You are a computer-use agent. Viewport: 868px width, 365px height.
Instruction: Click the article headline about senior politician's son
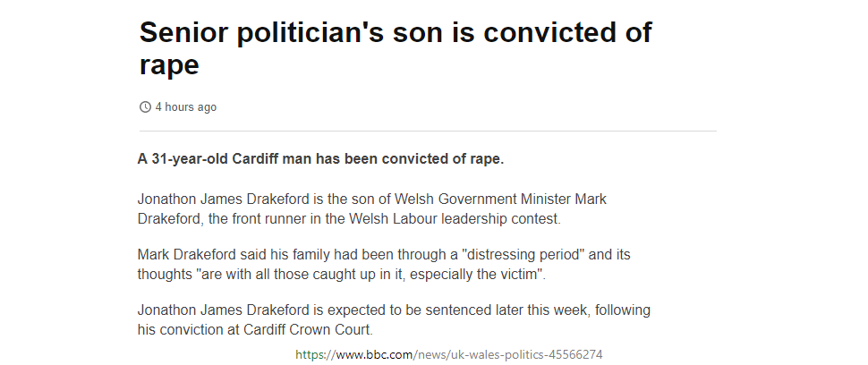point(396,48)
